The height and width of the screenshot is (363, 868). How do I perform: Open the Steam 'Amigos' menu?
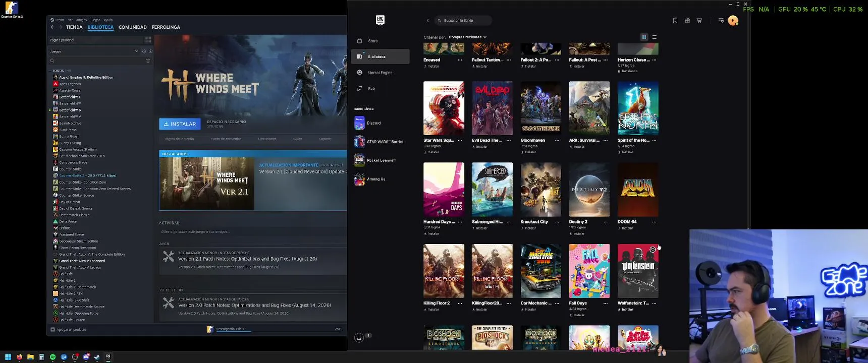click(x=81, y=20)
